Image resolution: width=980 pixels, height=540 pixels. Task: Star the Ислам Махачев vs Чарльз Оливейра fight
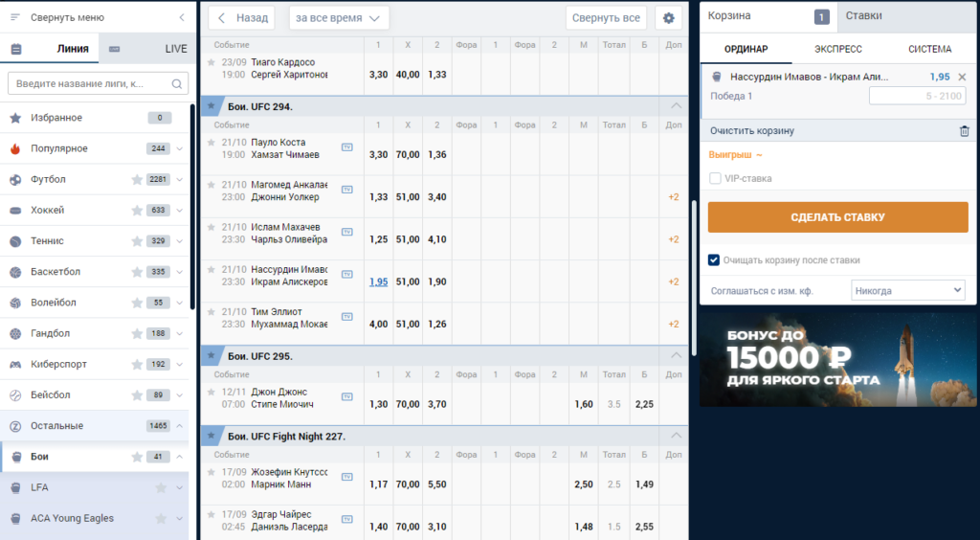click(212, 228)
